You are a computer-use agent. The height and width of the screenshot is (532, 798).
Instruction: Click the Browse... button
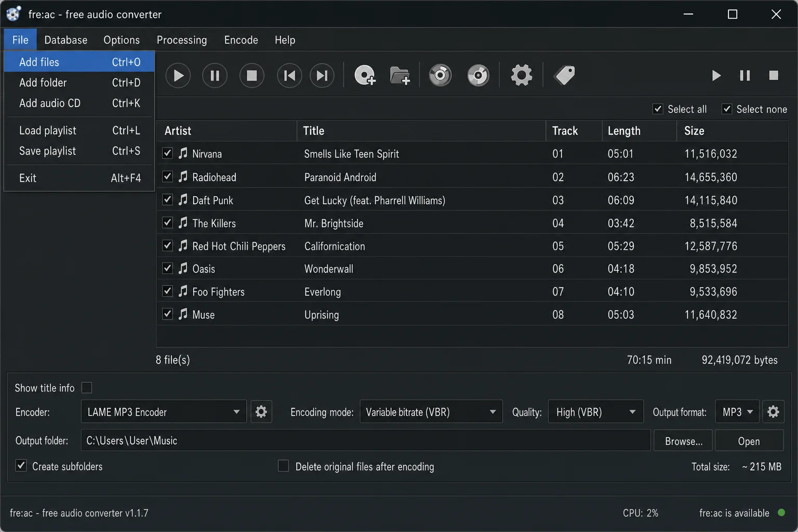683,441
